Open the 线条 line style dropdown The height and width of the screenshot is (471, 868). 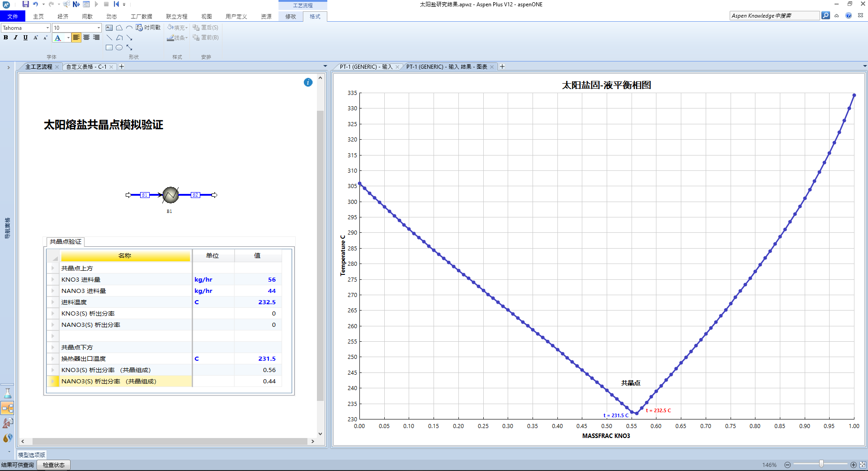[x=177, y=38]
